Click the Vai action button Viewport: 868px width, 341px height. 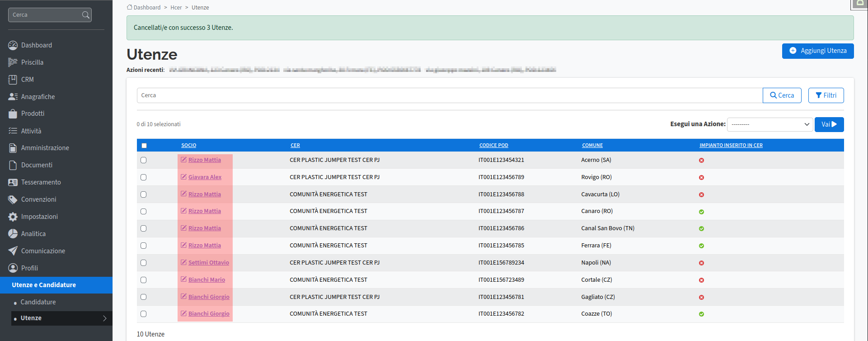pos(829,124)
